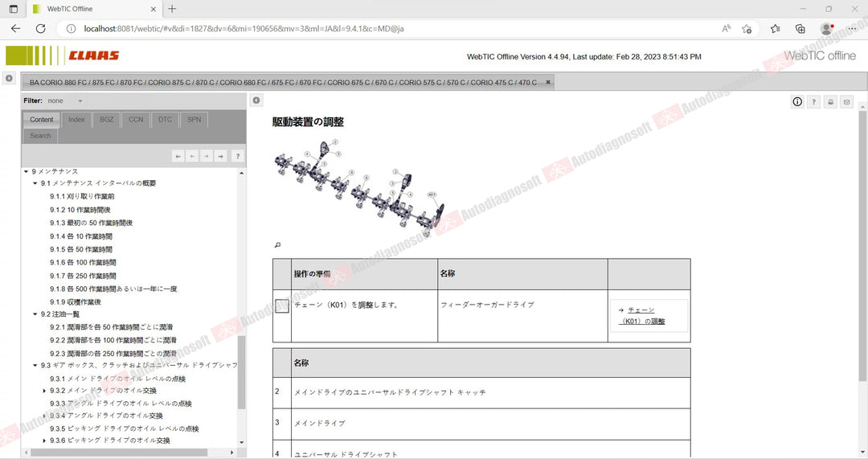
Task: Open the read aloud icon
Action: pos(726,29)
